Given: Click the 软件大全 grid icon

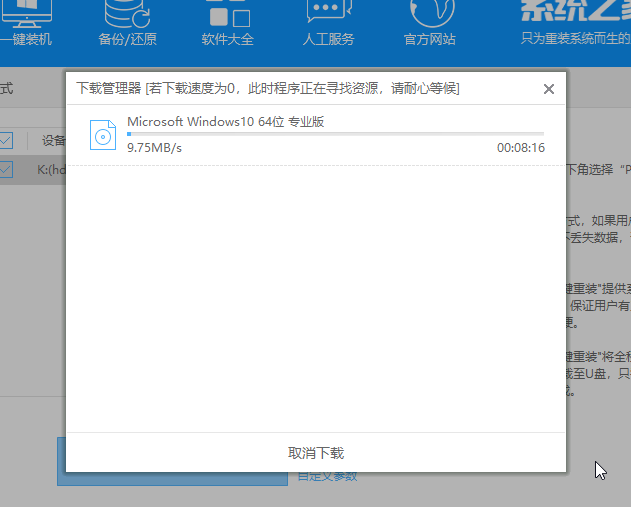Looking at the screenshot, I should click(227, 12).
